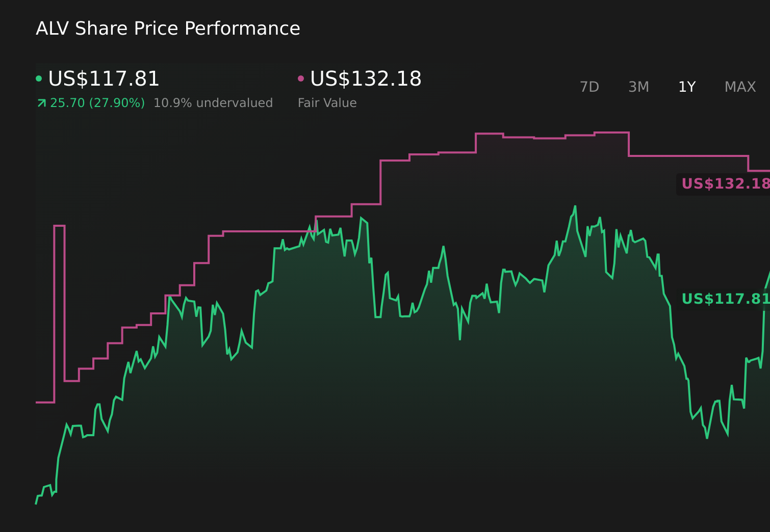Viewport: 770px width, 532px height.
Task: Click the green line's starting point at bottom left
Action: click(36, 503)
